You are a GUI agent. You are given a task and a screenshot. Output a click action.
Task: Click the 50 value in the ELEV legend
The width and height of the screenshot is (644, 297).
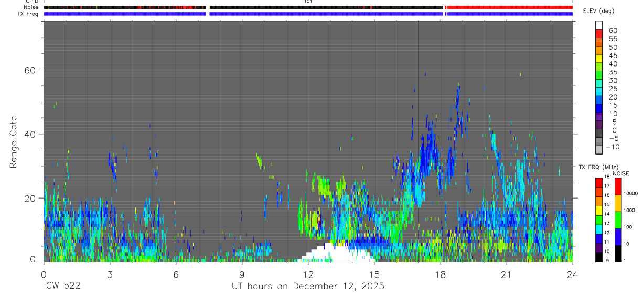tap(613, 47)
